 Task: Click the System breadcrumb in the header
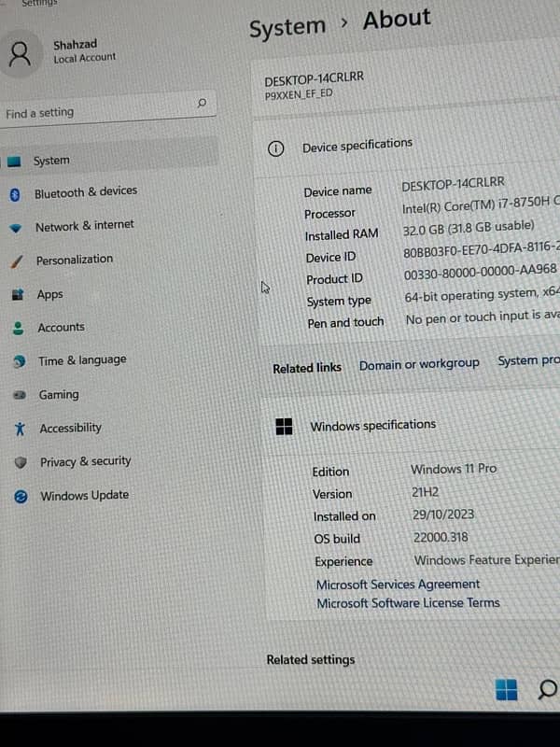[x=287, y=28]
